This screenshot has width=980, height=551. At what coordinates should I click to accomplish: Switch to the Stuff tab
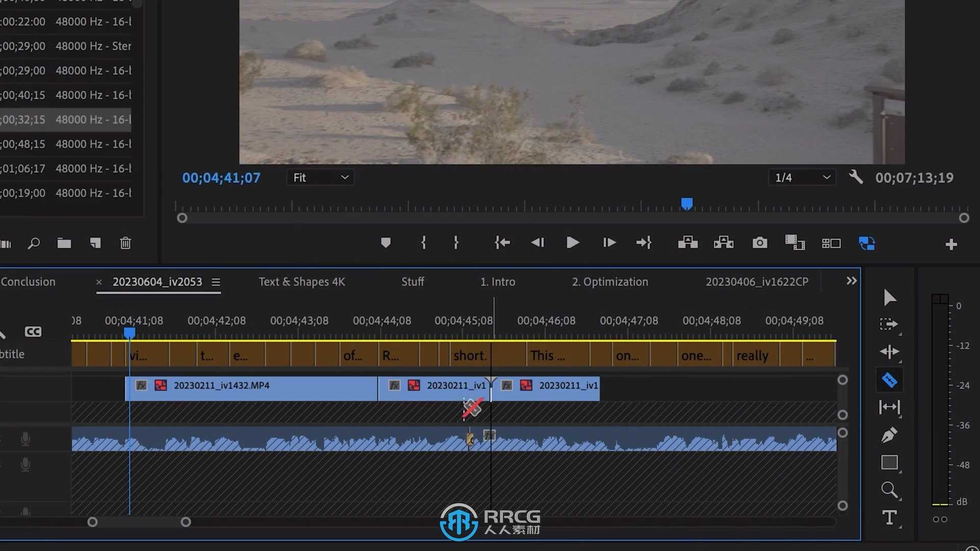pyautogui.click(x=412, y=282)
